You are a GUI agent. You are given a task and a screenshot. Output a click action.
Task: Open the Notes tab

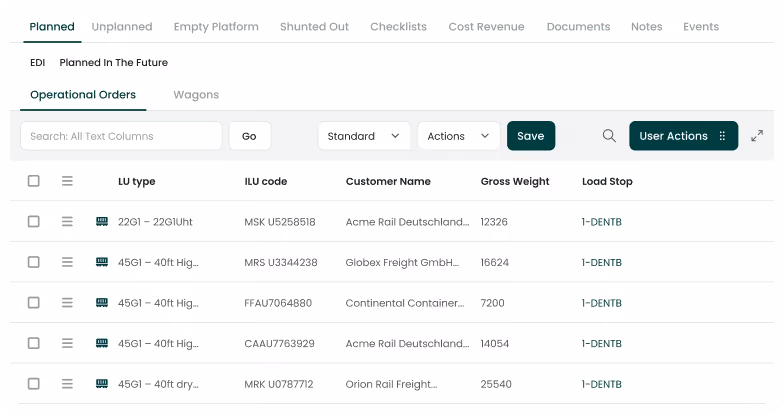point(646,26)
